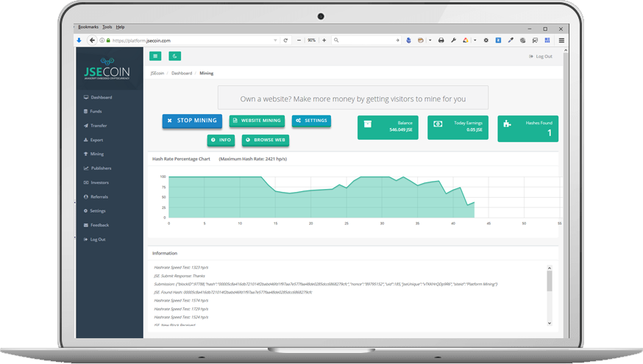Click the search go arrow
This screenshot has width=643, height=364.
[397, 40]
